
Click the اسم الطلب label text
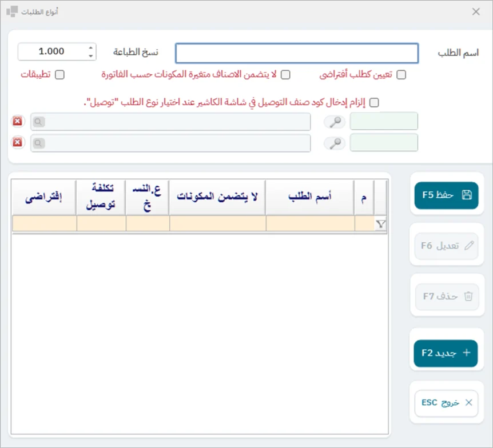(458, 53)
